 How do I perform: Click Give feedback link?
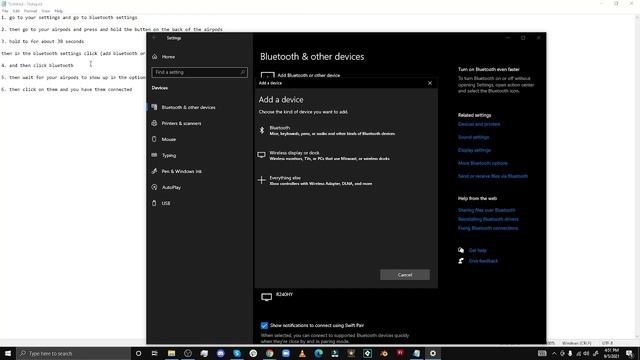click(x=483, y=261)
